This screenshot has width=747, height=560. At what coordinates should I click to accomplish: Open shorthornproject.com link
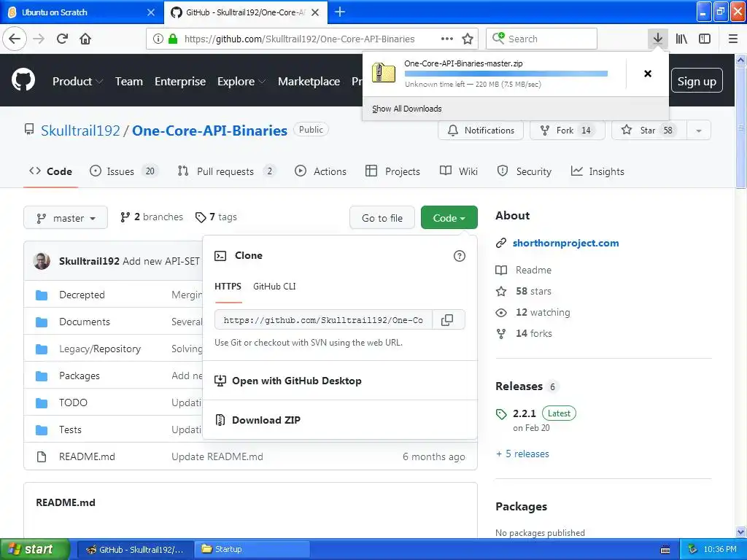coord(565,243)
